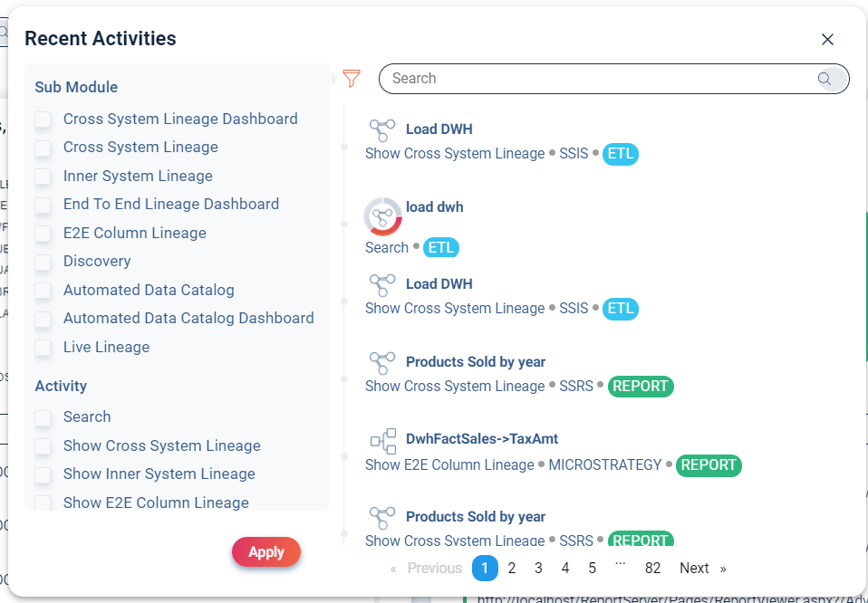Viewport: 868px width, 603px height.
Task: Tick the Live Lineage checkbox
Action: [43, 348]
